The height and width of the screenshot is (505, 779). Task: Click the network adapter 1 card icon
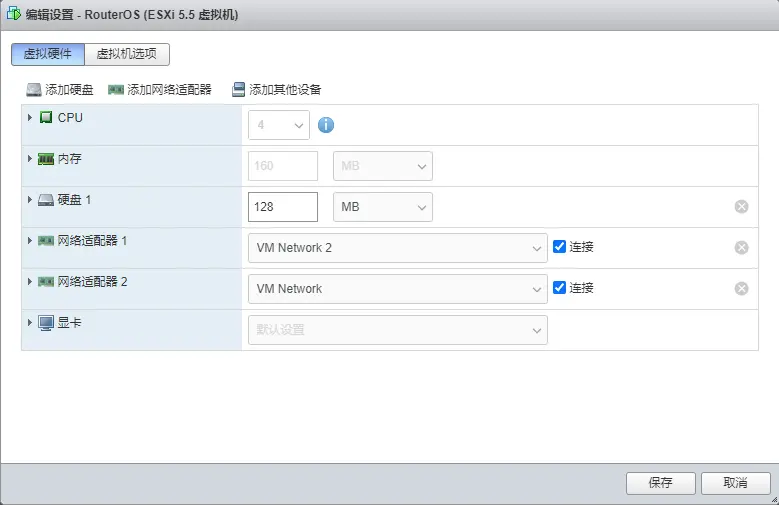point(46,241)
